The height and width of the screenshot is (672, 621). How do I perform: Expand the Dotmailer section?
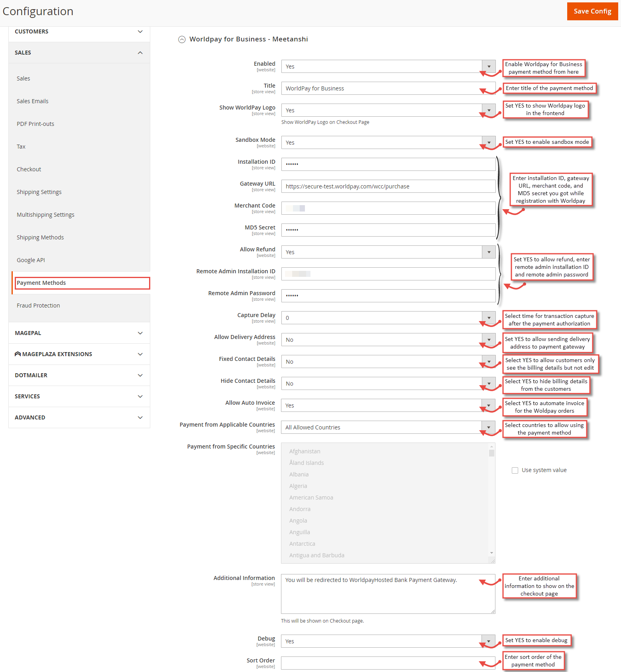(x=79, y=375)
